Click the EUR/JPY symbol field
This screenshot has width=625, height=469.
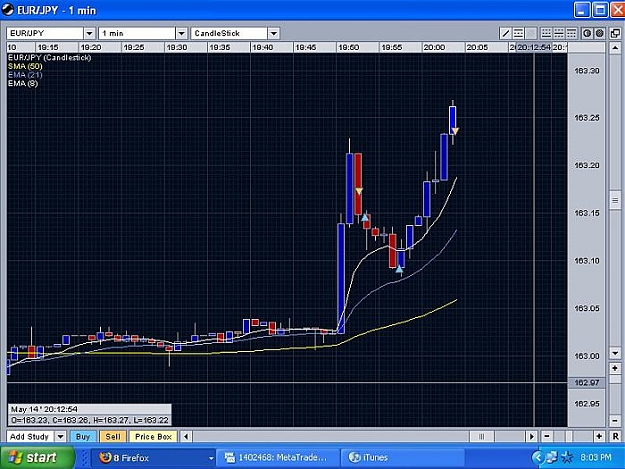(45, 33)
